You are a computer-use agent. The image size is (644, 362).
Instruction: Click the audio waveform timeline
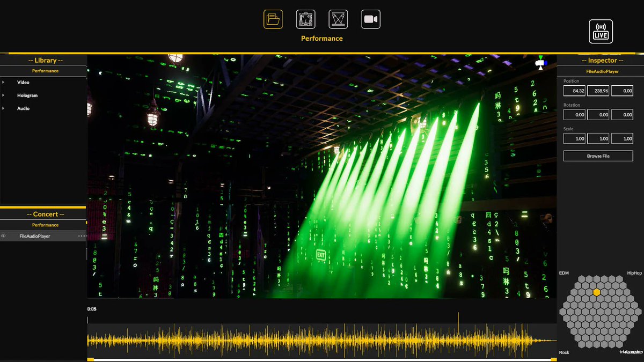point(321,340)
